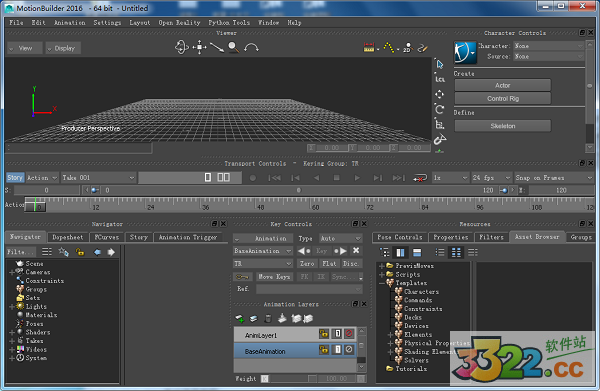Open the Action mode dropdown

tap(42, 178)
